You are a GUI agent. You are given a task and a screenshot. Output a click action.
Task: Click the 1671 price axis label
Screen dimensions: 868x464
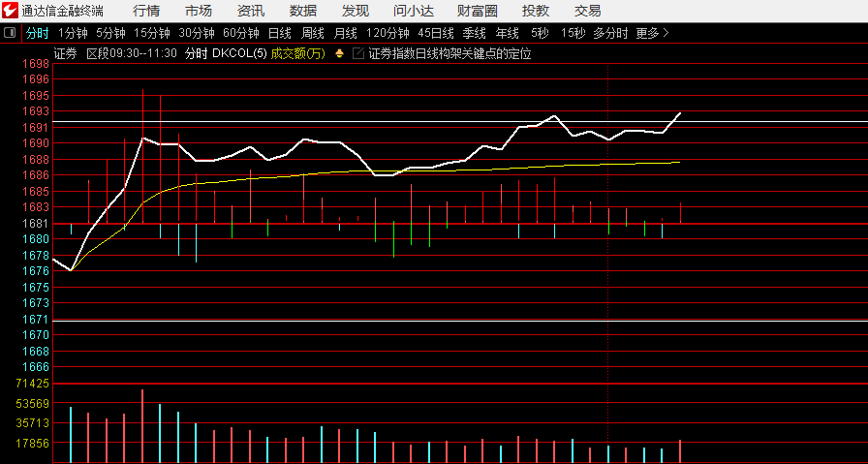tap(36, 320)
